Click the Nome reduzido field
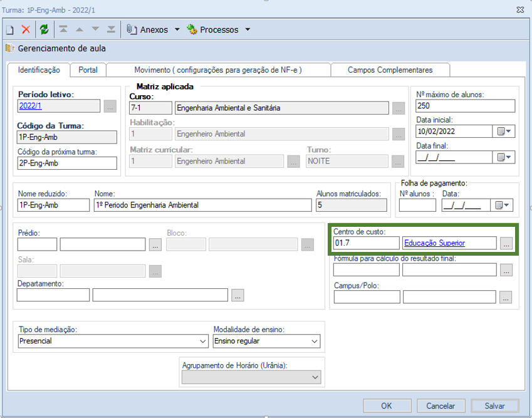532x418 pixels. (x=54, y=206)
